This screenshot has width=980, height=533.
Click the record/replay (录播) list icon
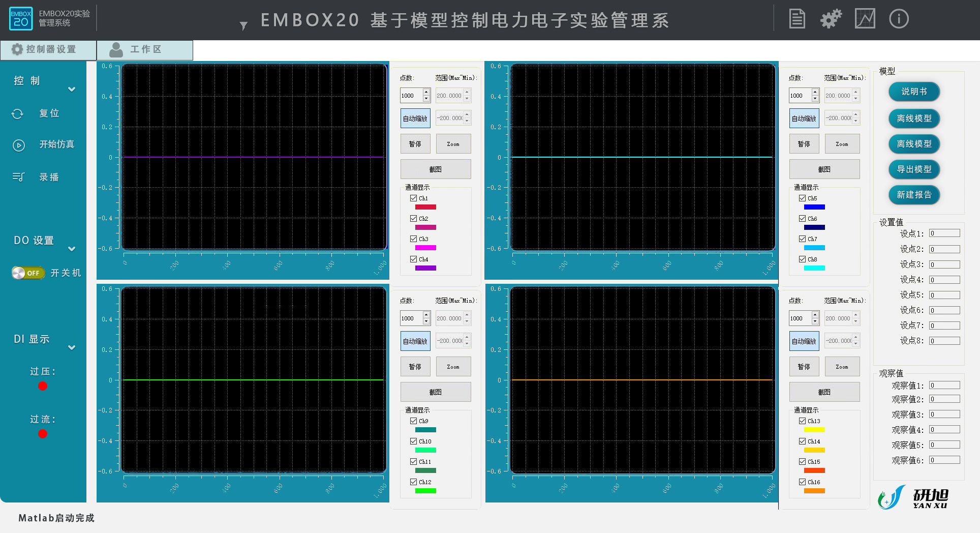coord(18,177)
